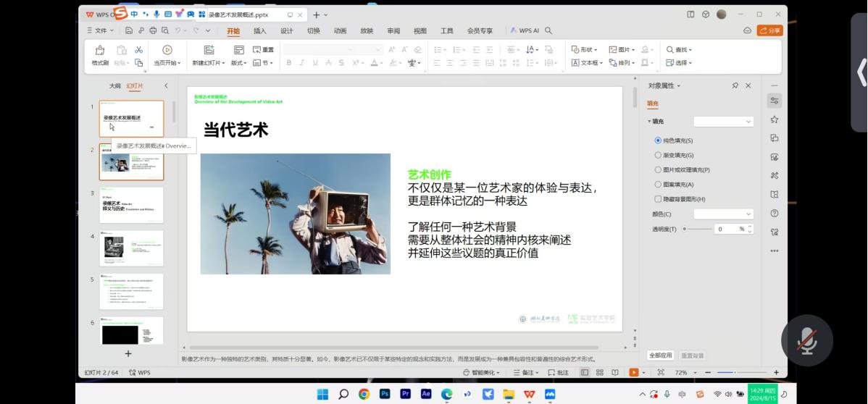This screenshot has width=868, height=404.
Task: Open the Layout (版式) dropdown
Action: pos(238,63)
